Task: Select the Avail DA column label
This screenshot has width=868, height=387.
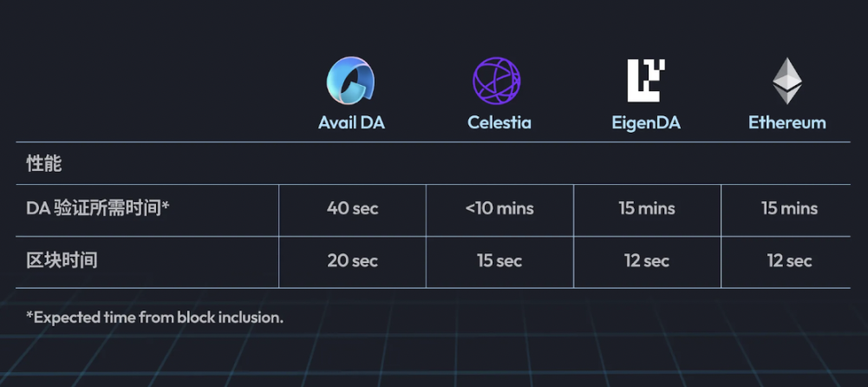Action: [x=351, y=122]
